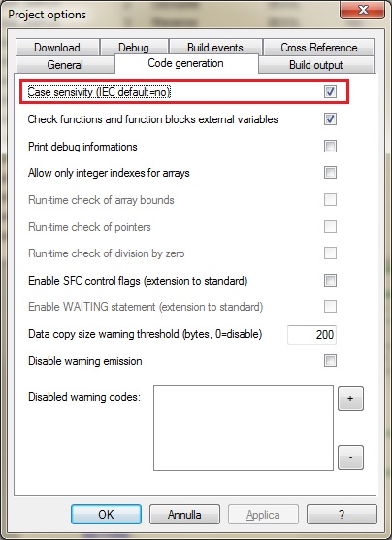Go to the Build events tab
The width and height of the screenshot is (392, 540).
pyautogui.click(x=215, y=48)
